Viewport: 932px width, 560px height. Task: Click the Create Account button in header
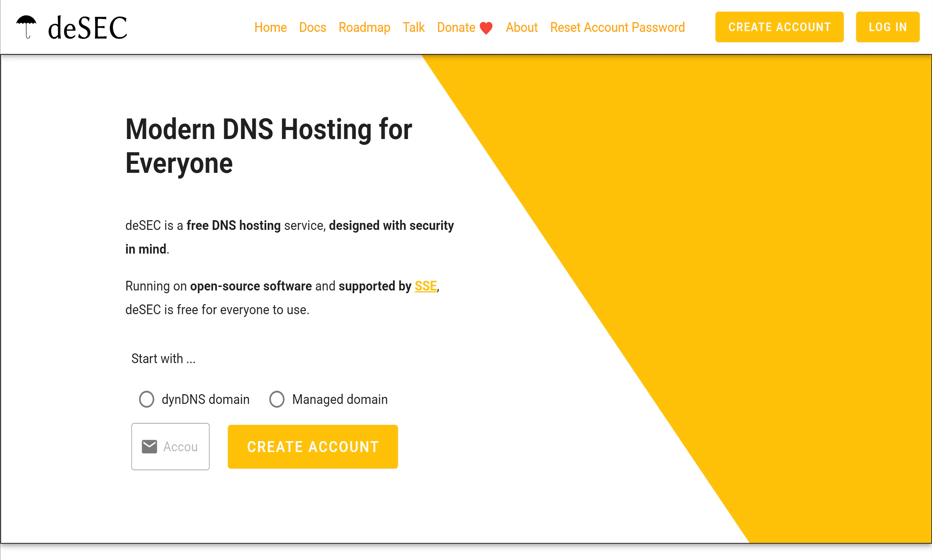tap(779, 27)
